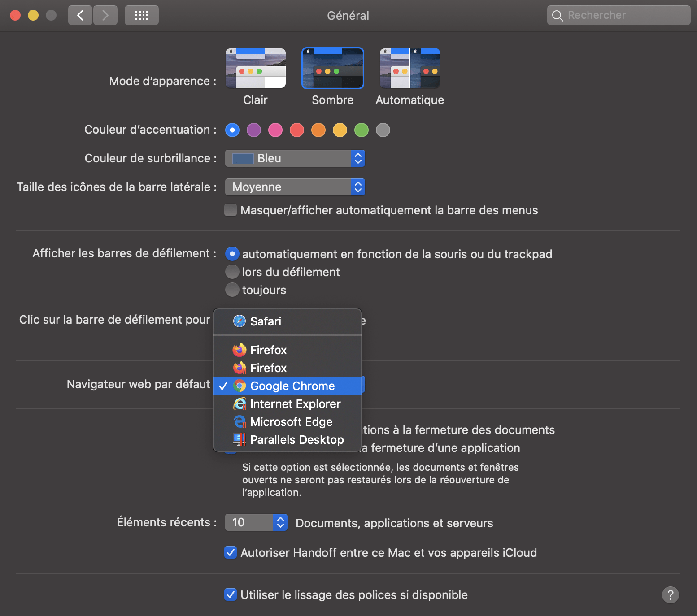
Task: Click the Général window title
Action: tap(348, 16)
